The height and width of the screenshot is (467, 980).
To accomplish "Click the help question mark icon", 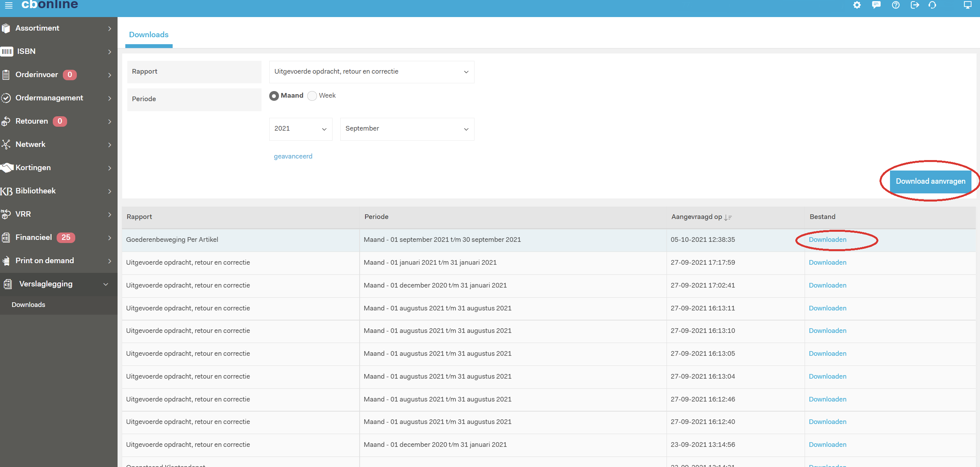I will point(895,5).
